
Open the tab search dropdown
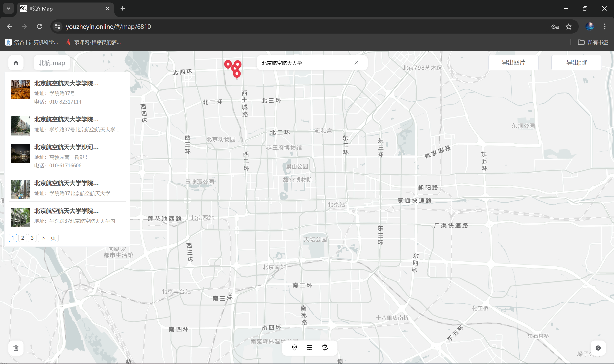9,9
